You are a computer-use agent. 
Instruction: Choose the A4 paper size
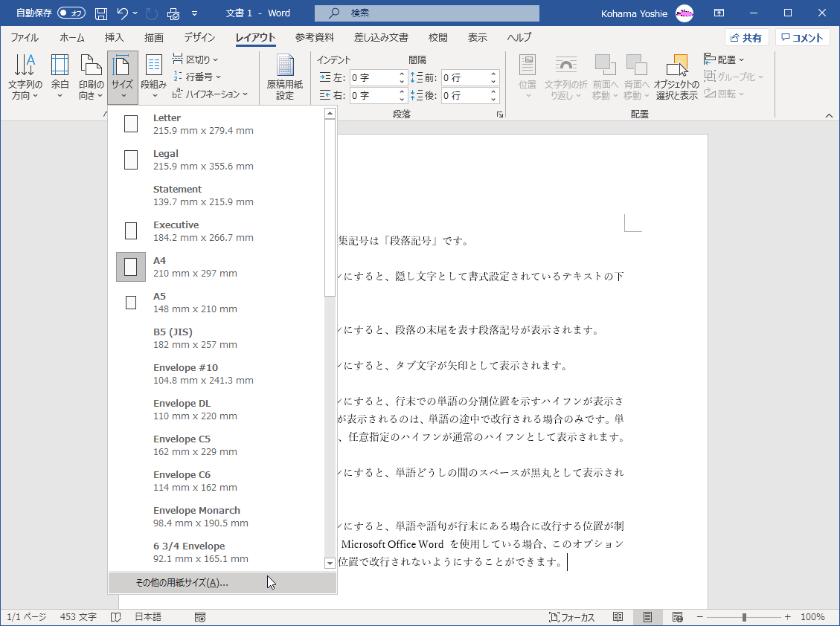(217, 267)
